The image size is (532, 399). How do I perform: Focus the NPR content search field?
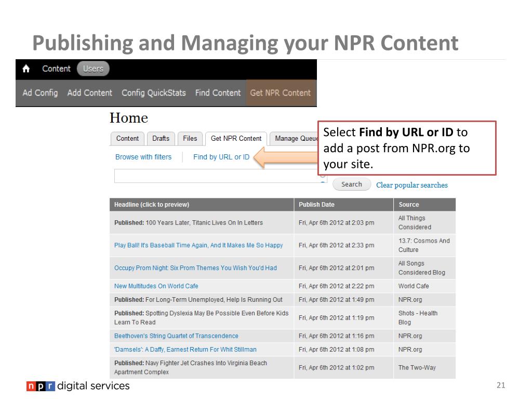pyautogui.click(x=220, y=176)
